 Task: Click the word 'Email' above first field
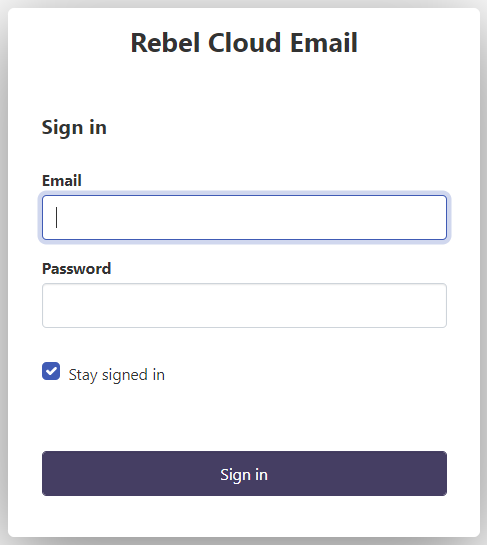tap(62, 181)
